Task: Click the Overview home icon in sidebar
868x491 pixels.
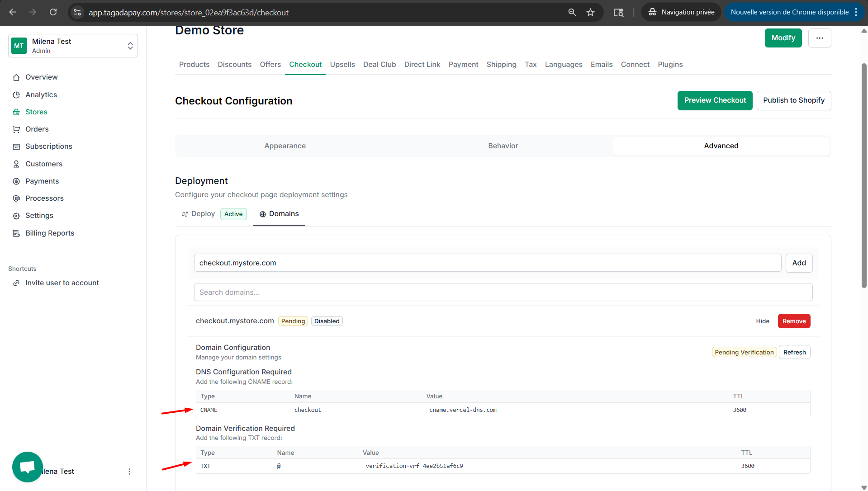Action: 16,77
